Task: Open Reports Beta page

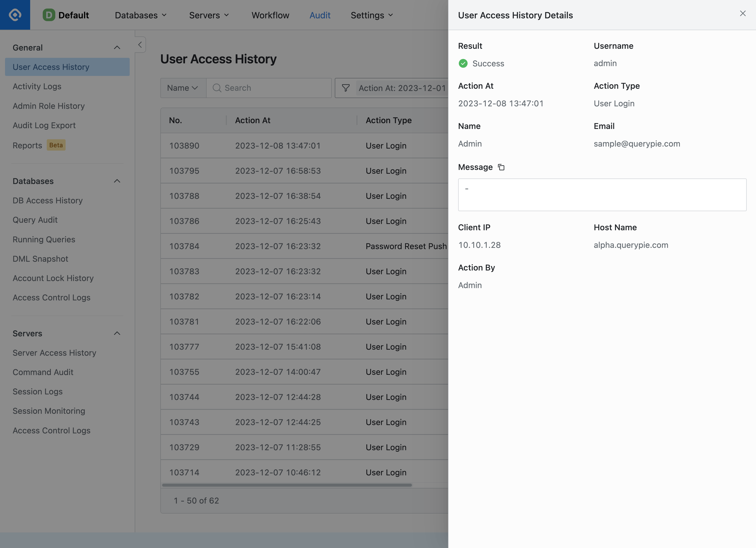Action: [x=39, y=145]
